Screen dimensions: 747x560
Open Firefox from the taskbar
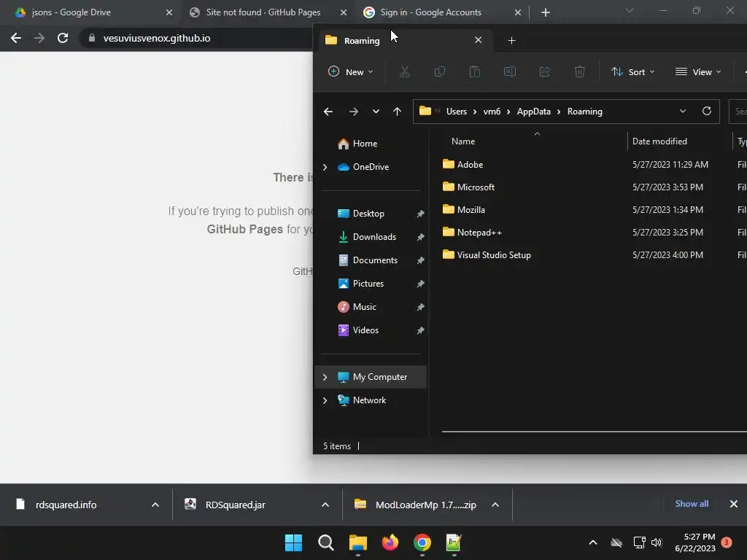click(390, 542)
